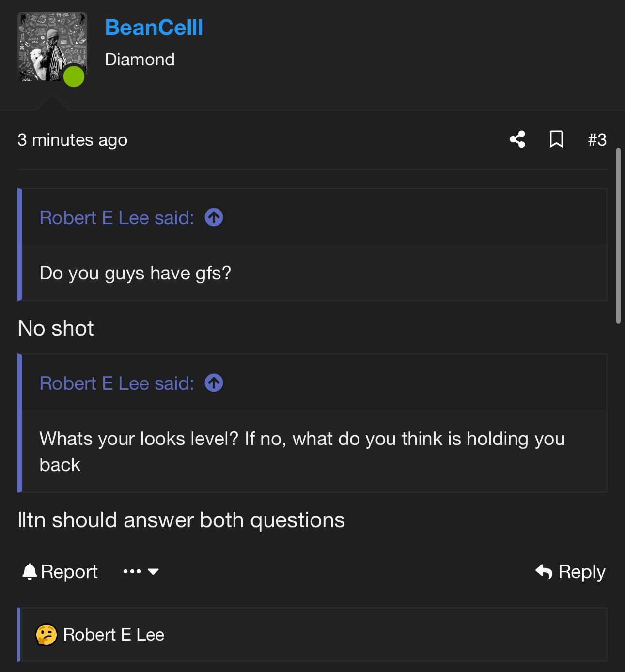Open first "Robert E Lee said:" quote link

[117, 218]
